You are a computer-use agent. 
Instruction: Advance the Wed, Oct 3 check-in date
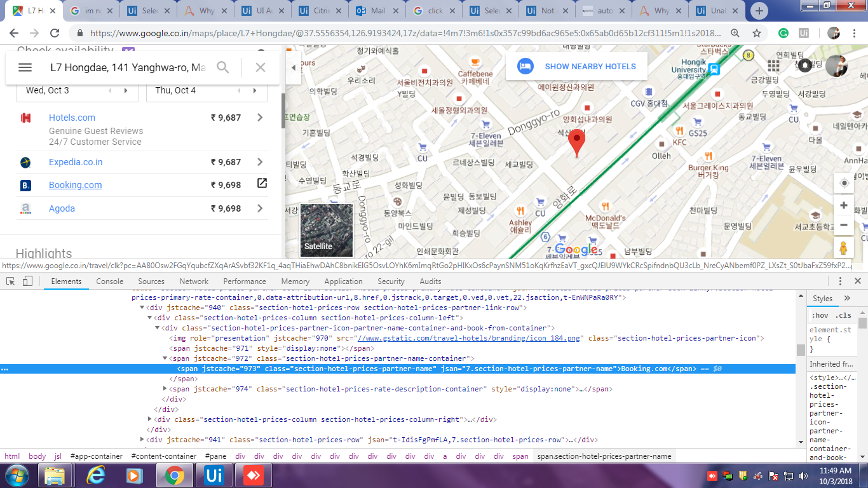pos(127,91)
